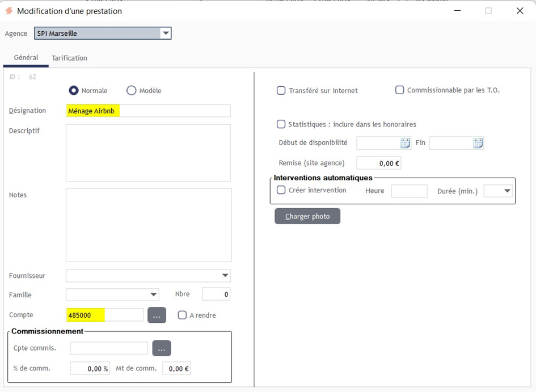Expand the Durée (min.) dropdown
Image resolution: width=536 pixels, height=392 pixels.
tap(507, 191)
